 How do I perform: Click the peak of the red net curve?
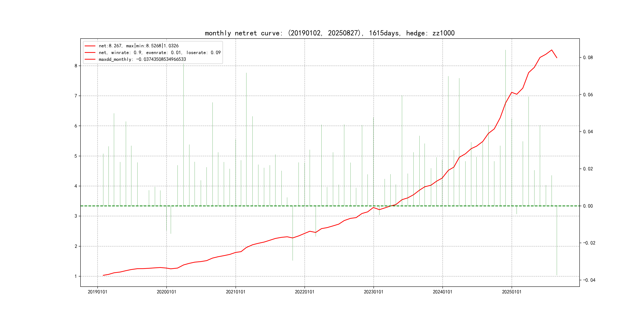[x=552, y=50]
